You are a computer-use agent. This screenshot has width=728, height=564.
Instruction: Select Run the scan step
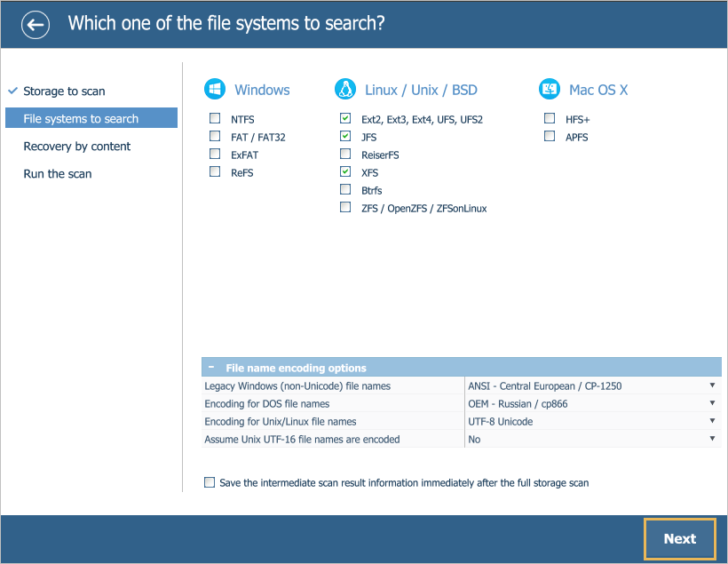coord(58,174)
